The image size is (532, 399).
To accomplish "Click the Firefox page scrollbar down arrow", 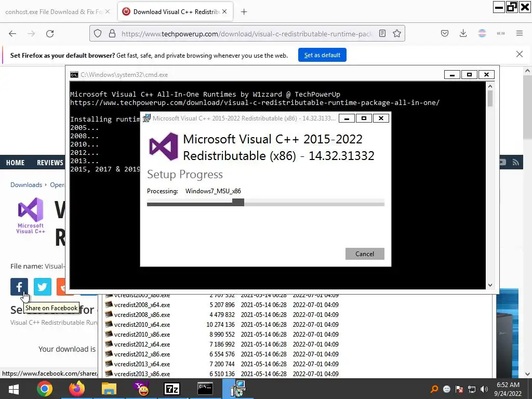I will click(527, 374).
